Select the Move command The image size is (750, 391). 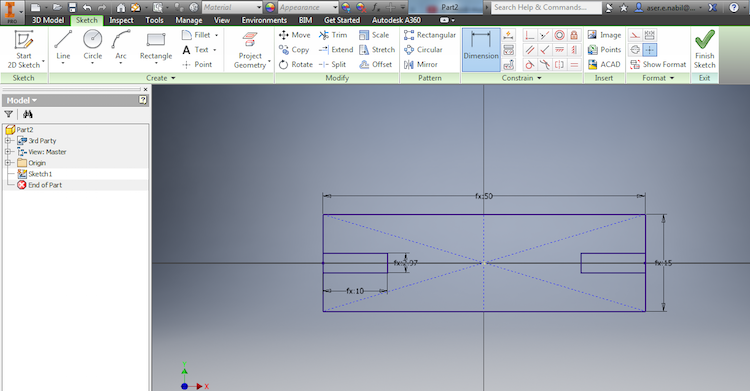point(295,35)
